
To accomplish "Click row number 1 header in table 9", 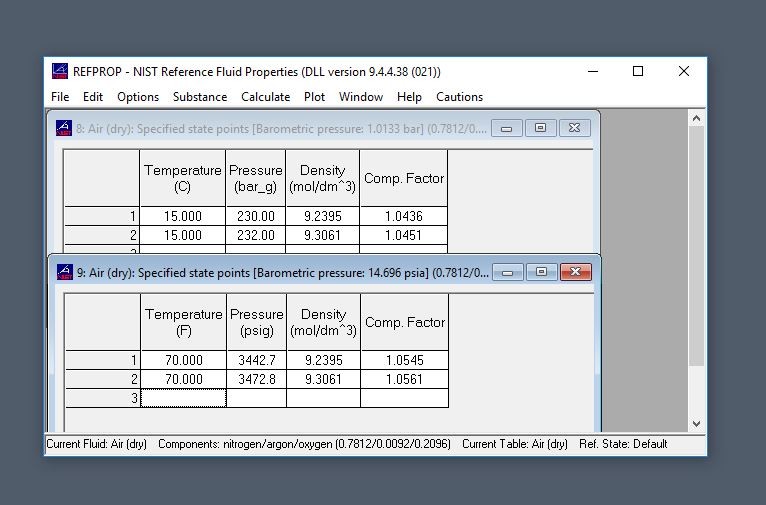I will 103,360.
